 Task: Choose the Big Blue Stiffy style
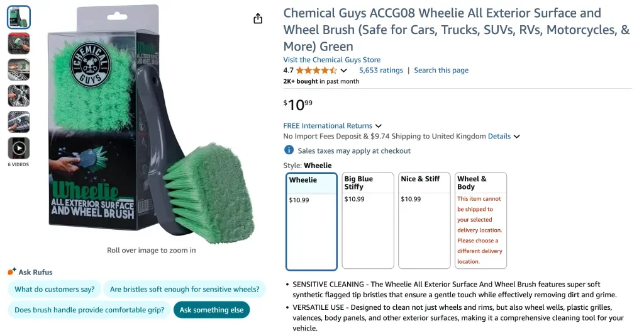pos(368,221)
